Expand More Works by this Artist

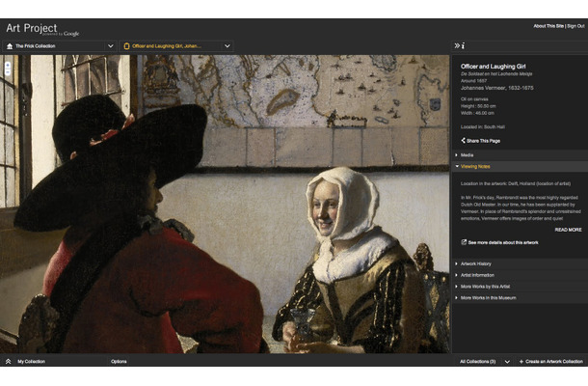(x=520, y=287)
